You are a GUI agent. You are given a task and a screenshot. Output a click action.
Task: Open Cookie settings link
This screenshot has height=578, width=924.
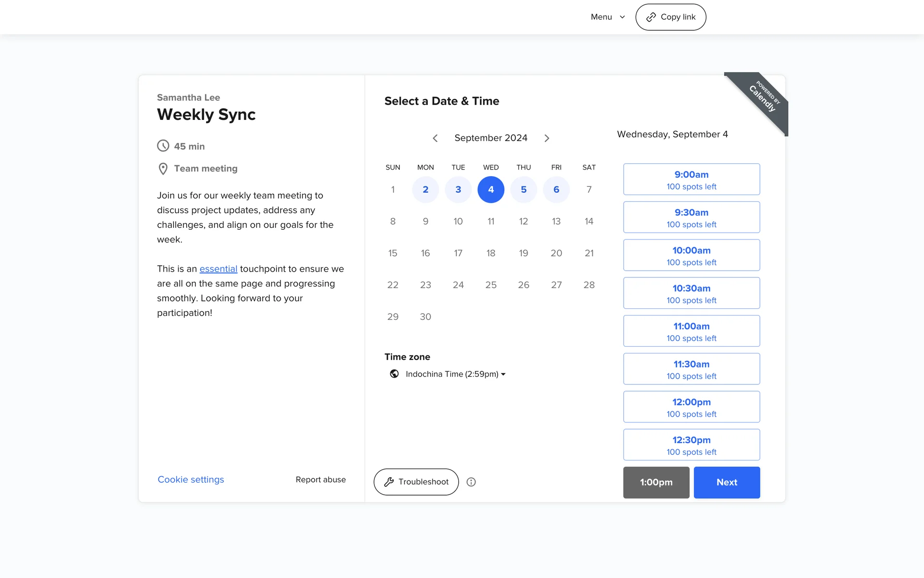tap(191, 480)
